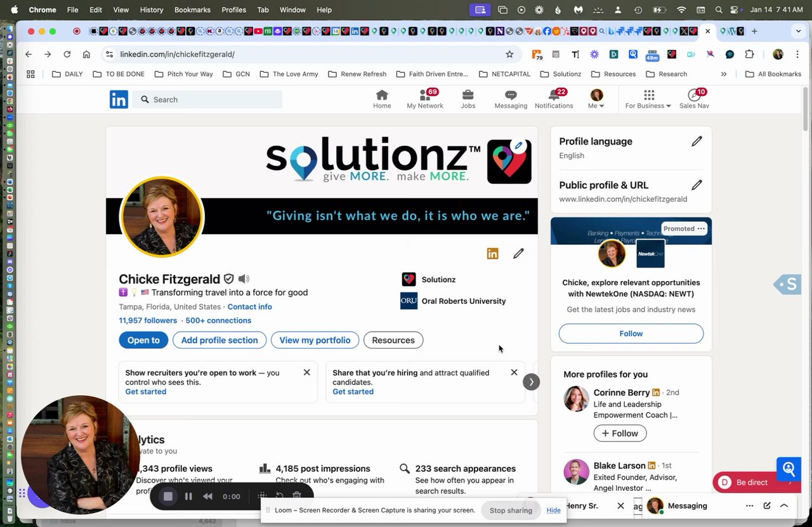Open Wi-Fi status in menu bar
812x527 pixels.
coord(681,10)
